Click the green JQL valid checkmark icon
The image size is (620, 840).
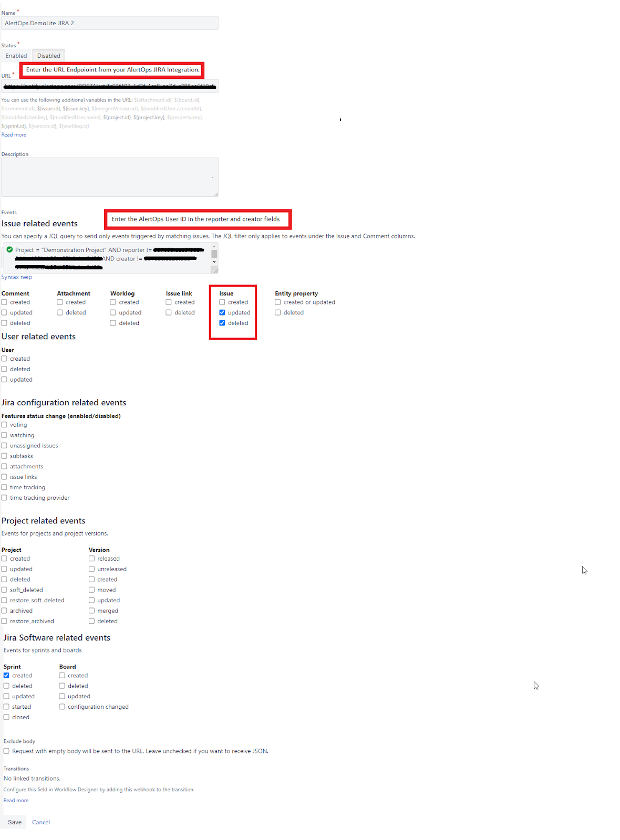point(9,250)
